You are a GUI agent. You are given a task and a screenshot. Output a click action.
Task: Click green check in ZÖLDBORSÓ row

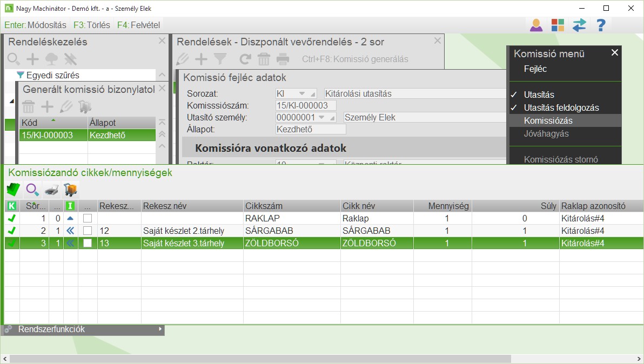coord(12,243)
